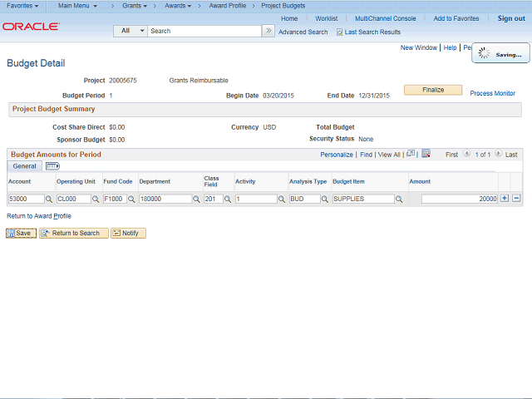Screen dimensions: 532x399
Task: Go to next row arrow icon
Action: (x=498, y=154)
